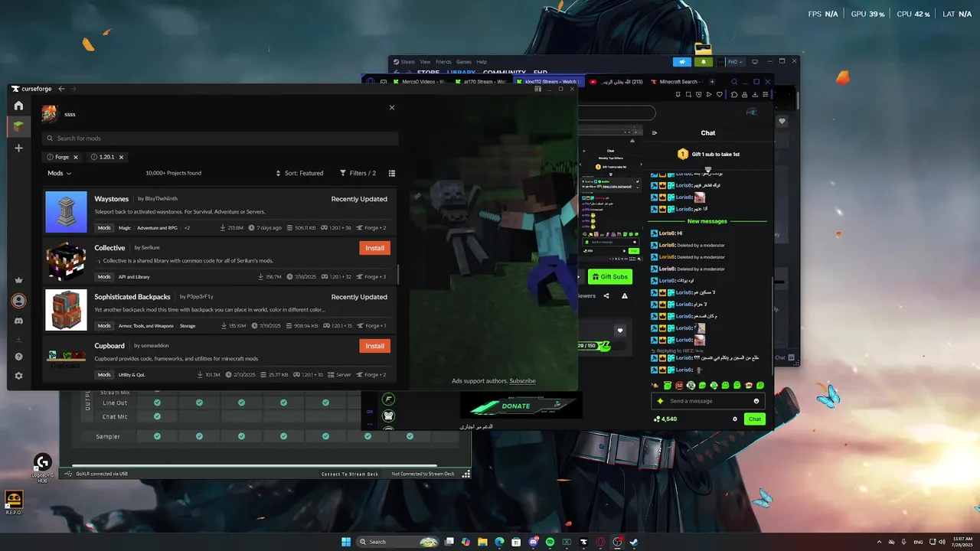This screenshot has width=980, height=551.
Task: Click the GoXLR horizontal scrollbar
Action: pos(254,465)
